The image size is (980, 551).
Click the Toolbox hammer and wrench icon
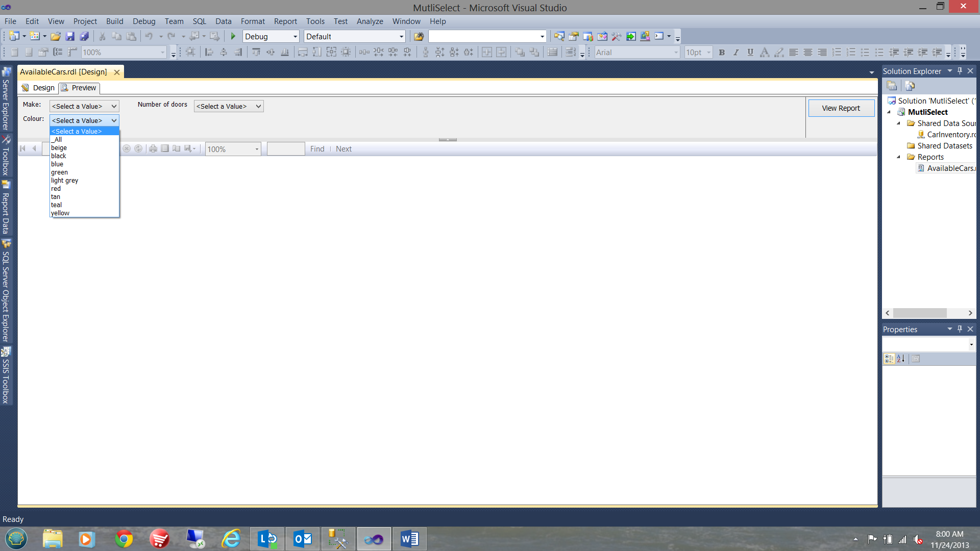pos(616,36)
